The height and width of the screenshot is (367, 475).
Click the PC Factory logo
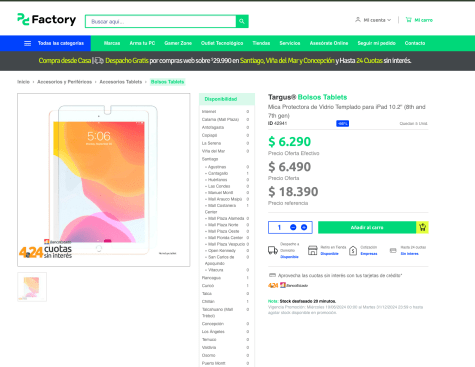(47, 20)
